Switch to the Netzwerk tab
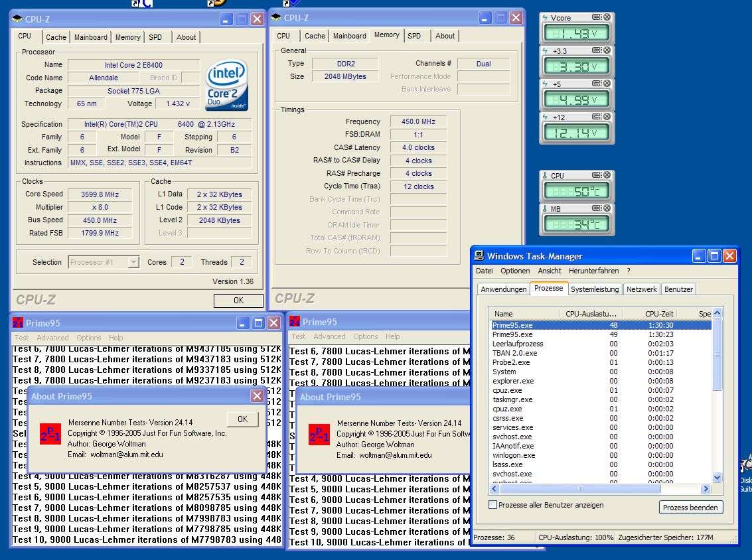 642,289
